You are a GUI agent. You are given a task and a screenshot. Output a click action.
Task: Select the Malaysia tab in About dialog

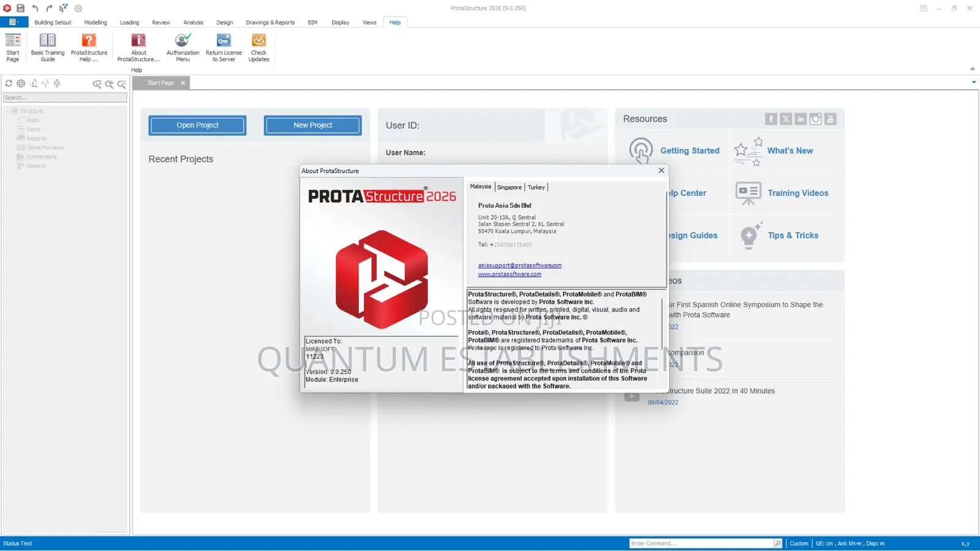pyautogui.click(x=481, y=186)
